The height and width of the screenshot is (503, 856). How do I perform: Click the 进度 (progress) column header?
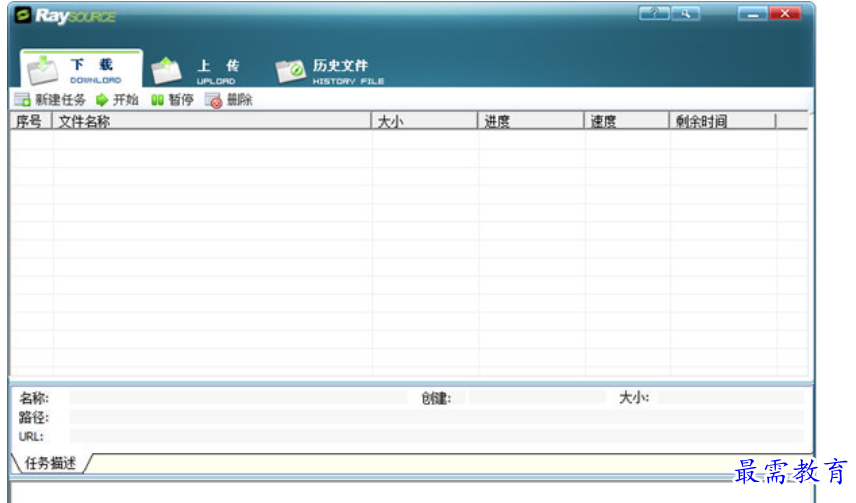click(x=531, y=121)
